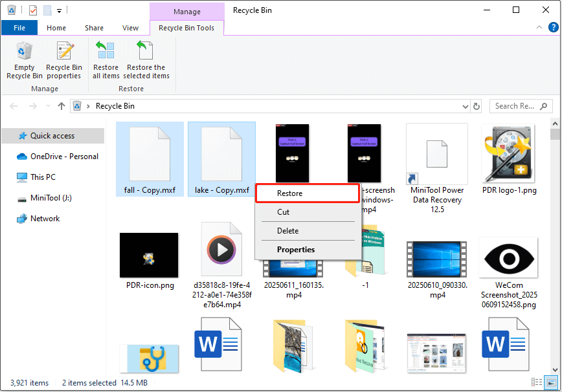The height and width of the screenshot is (392, 562).
Task: Click the Forward navigation arrow
Action: click(x=32, y=106)
